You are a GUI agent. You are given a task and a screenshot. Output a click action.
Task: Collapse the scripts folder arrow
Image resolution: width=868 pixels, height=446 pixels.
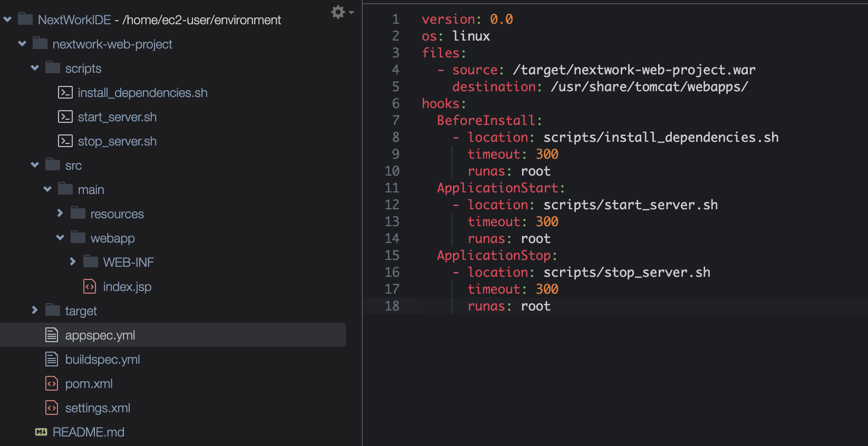click(35, 68)
